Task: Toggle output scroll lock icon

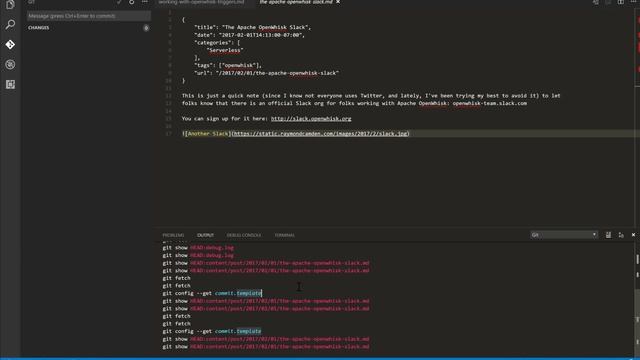Action: (621, 235)
